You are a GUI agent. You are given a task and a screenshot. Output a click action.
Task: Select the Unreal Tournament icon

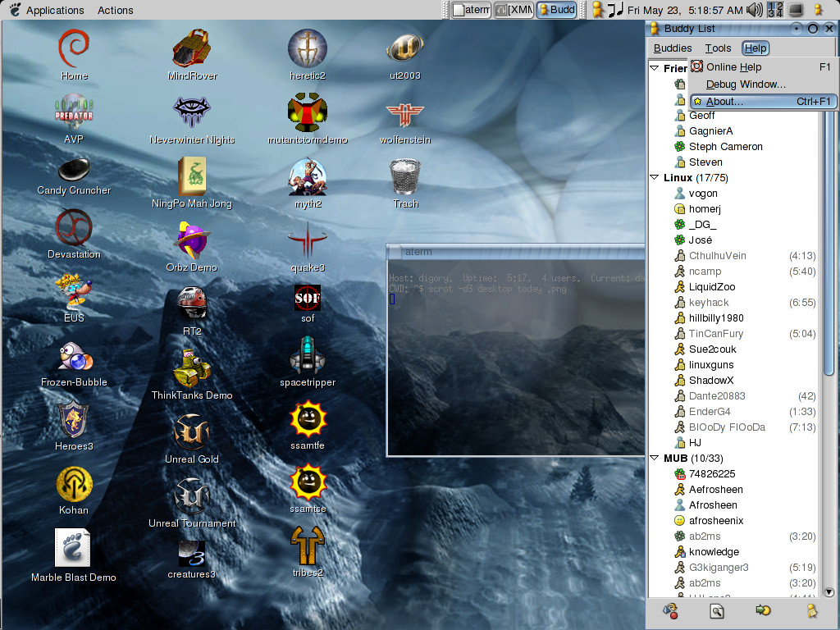point(192,496)
